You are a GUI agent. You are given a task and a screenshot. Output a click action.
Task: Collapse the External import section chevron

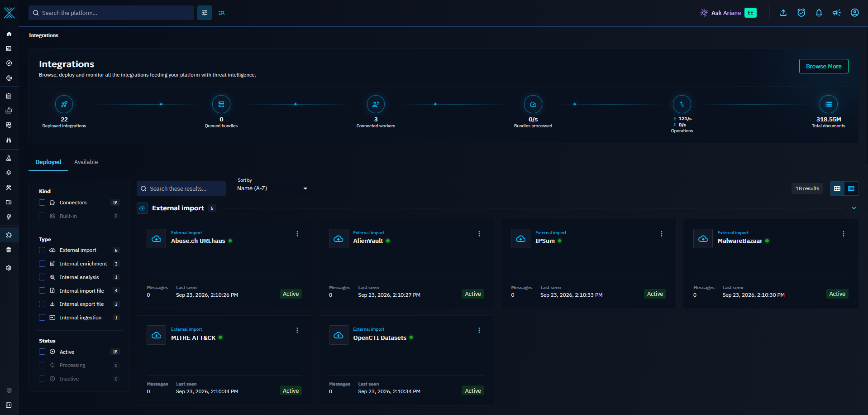click(x=854, y=208)
